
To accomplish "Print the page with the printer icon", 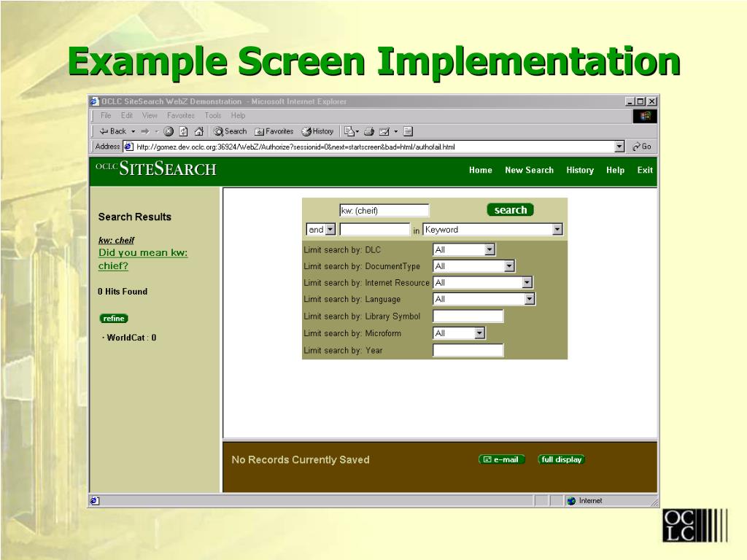I will pyautogui.click(x=368, y=131).
